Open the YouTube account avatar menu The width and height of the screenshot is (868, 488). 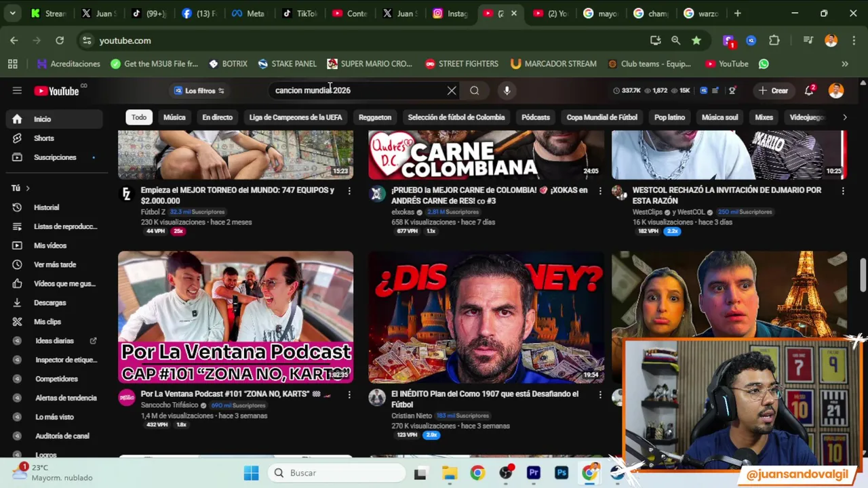(836, 91)
